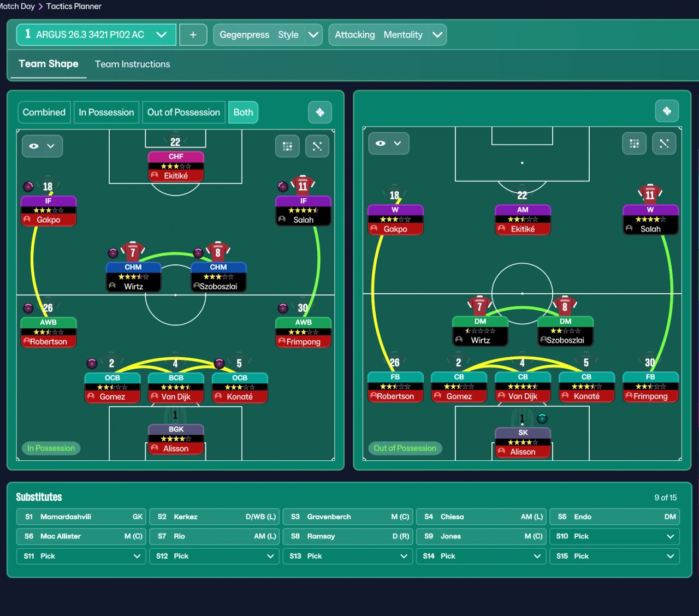This screenshot has height=616, width=699.
Task: Click the purple round icon beside Szoboszlai's CHM shirt
Action: [199, 253]
